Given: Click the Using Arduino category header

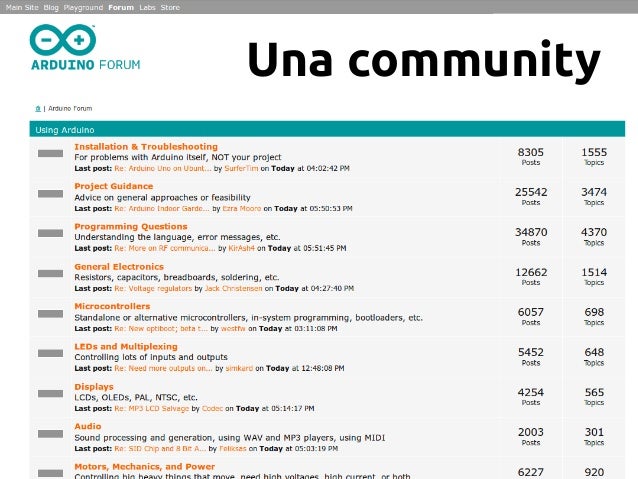Looking at the screenshot, I should 327,129.
